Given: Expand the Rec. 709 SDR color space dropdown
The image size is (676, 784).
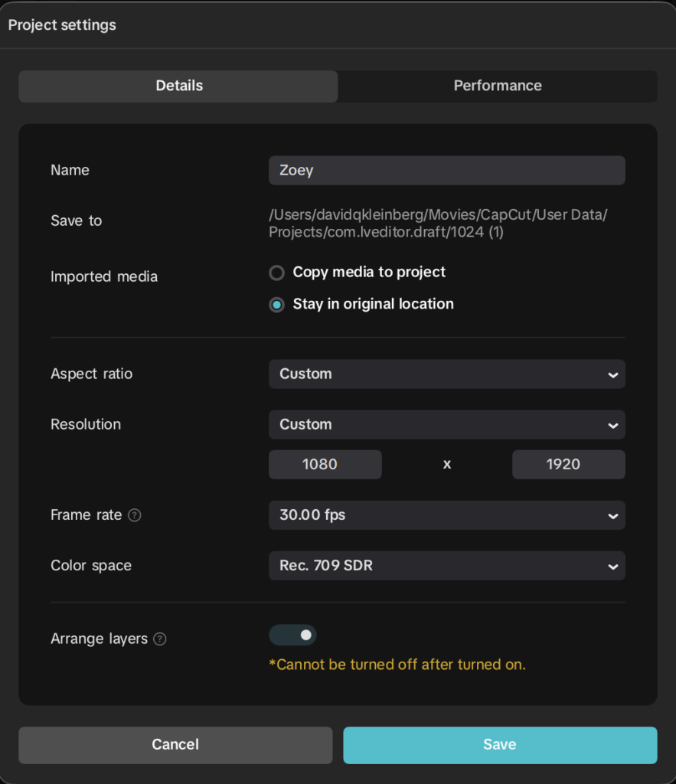Looking at the screenshot, I should tap(446, 567).
